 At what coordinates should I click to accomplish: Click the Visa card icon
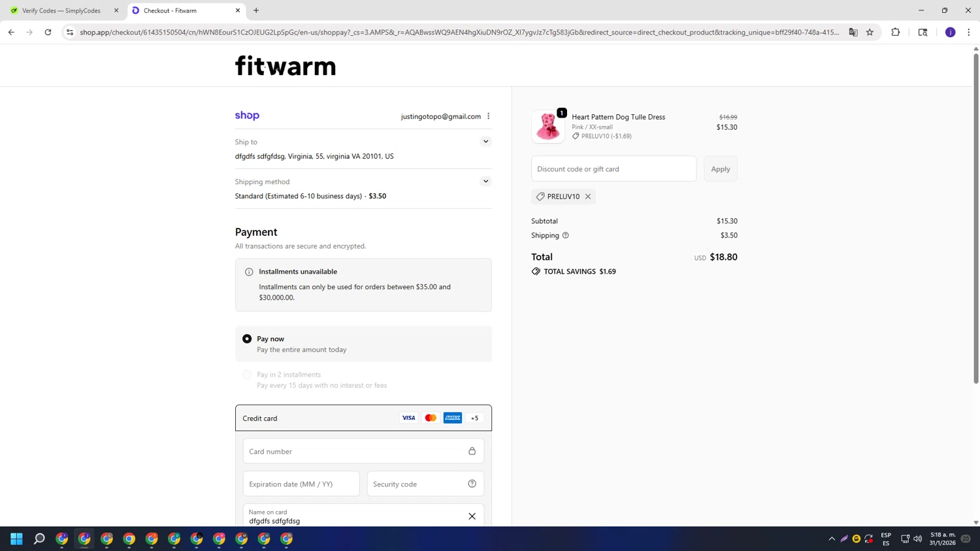tap(408, 418)
